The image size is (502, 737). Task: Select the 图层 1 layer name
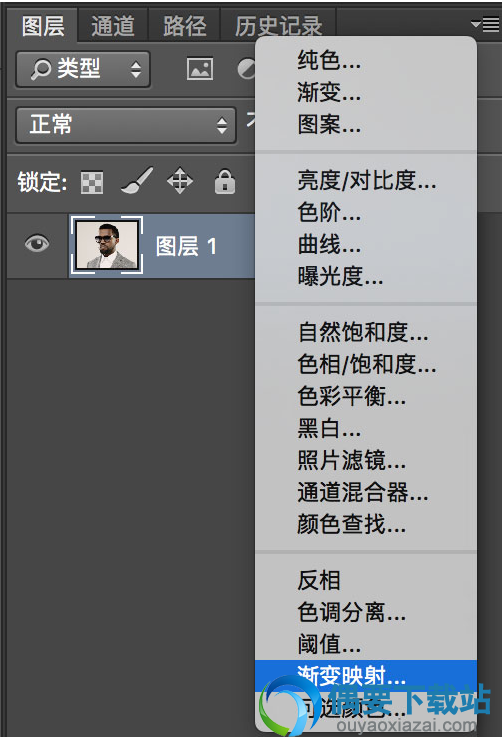coord(186,246)
